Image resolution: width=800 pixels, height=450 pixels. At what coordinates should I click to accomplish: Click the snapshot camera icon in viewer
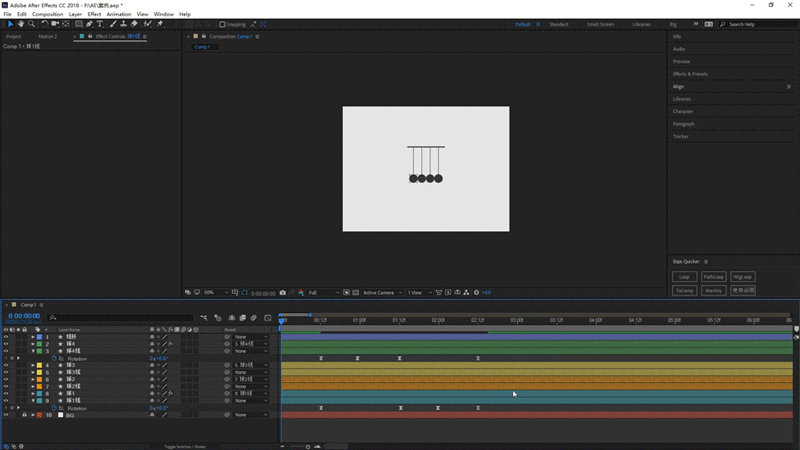[x=283, y=293]
